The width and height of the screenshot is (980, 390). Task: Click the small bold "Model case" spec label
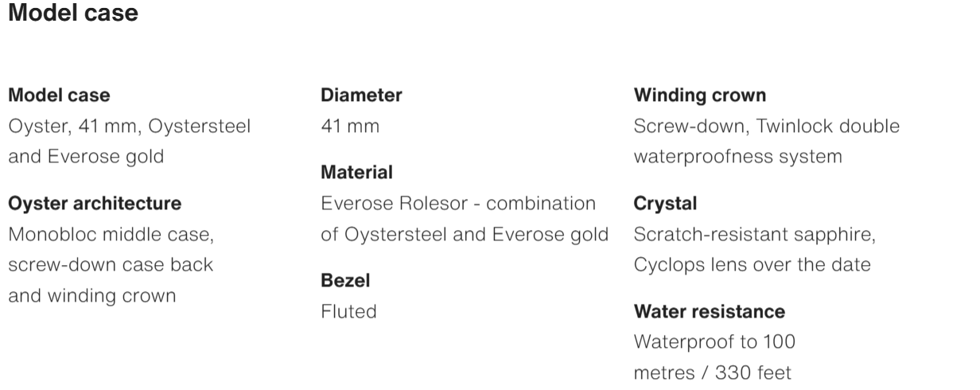pos(59,96)
